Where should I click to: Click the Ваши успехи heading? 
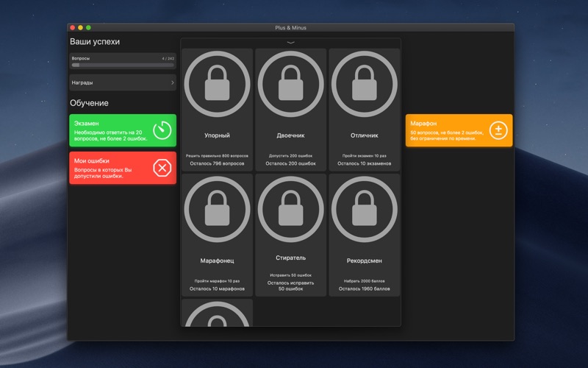(x=95, y=42)
